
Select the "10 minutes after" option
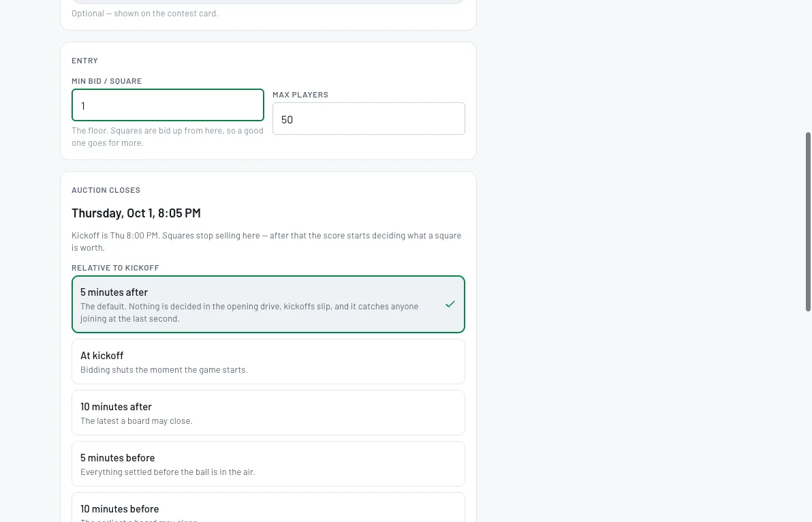(268, 413)
